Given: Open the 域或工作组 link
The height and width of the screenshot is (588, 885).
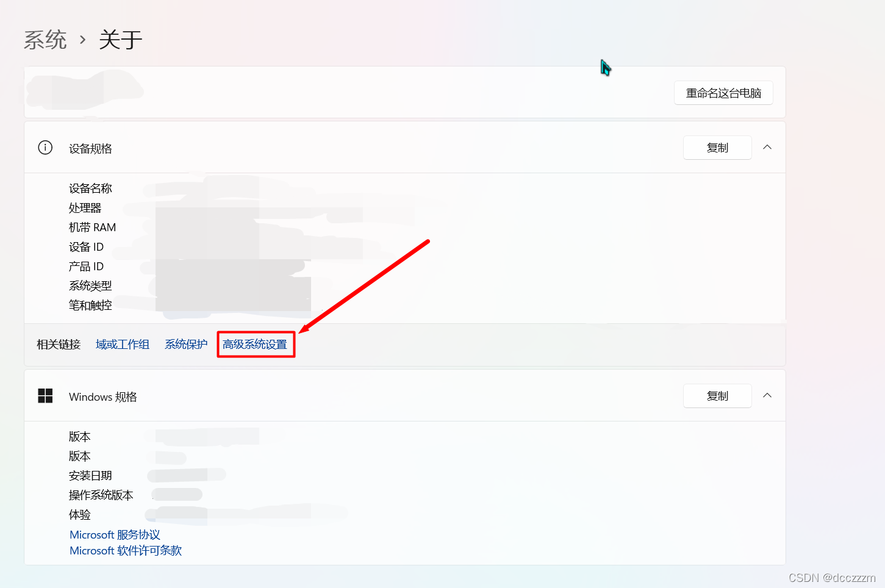Looking at the screenshot, I should [x=123, y=345].
